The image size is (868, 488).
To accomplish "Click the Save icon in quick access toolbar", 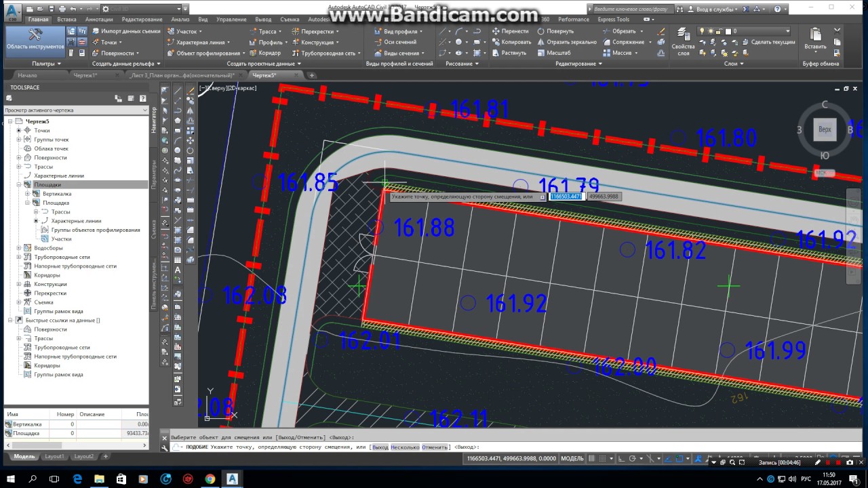I will (x=52, y=9).
